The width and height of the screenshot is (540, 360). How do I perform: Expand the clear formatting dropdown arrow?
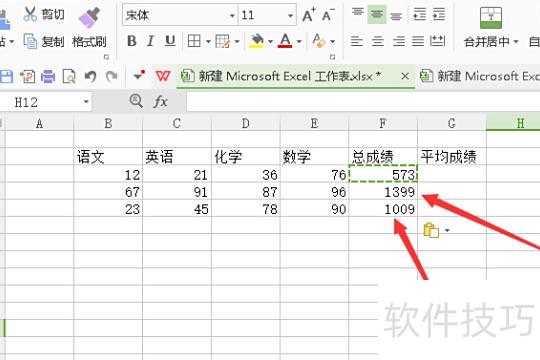332,42
